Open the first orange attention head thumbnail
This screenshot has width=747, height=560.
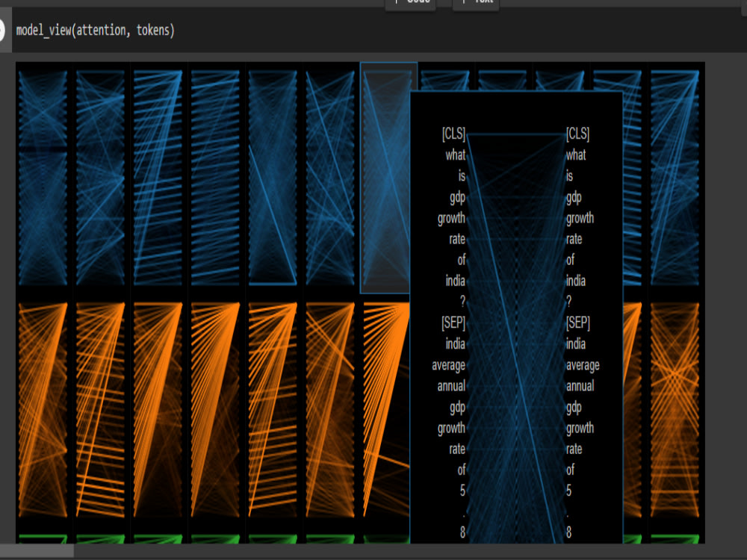click(x=43, y=409)
